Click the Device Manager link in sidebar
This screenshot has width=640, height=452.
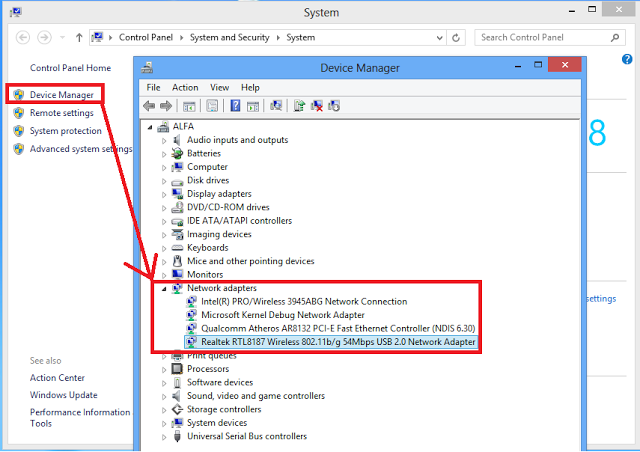tap(62, 95)
